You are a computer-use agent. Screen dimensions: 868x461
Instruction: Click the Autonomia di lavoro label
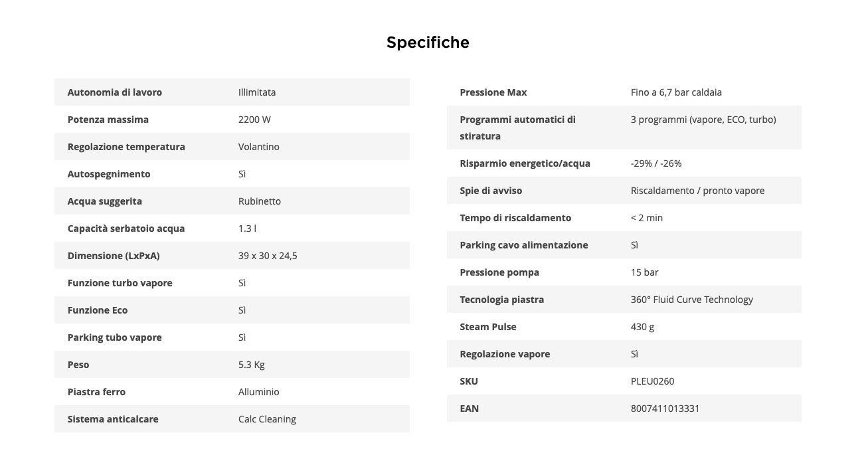pyautogui.click(x=114, y=92)
